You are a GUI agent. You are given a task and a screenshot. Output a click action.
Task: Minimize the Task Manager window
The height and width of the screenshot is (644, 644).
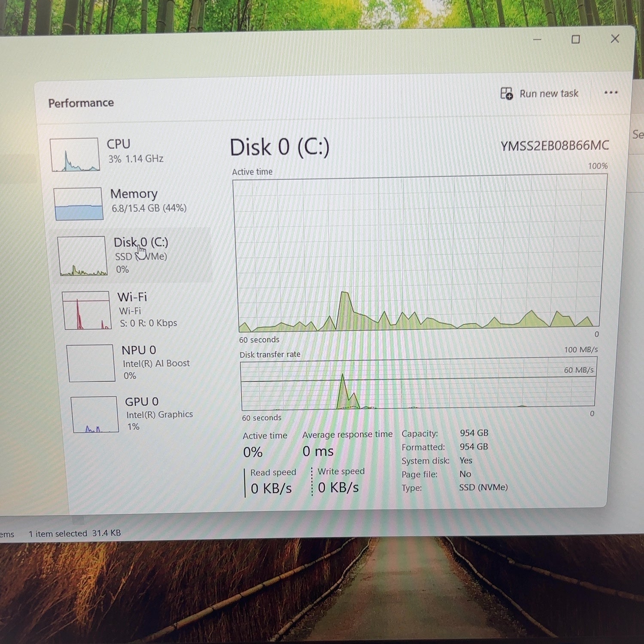tap(537, 39)
